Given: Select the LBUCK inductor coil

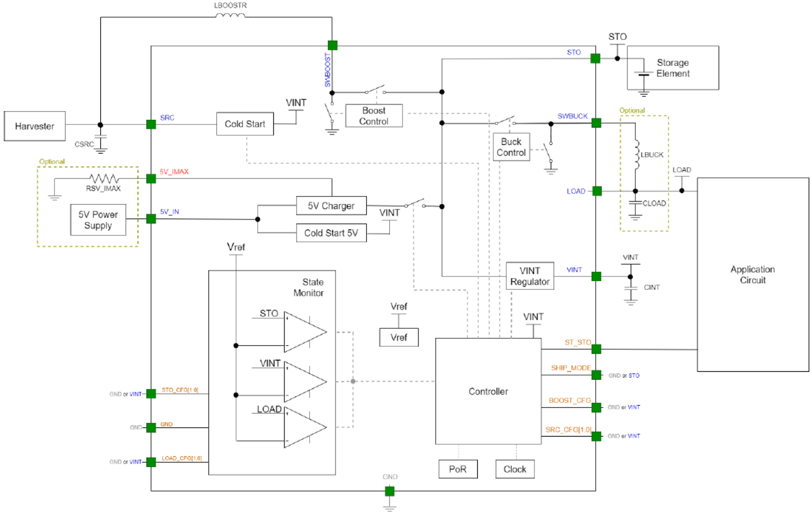Looking at the screenshot, I should pyautogui.click(x=636, y=155).
